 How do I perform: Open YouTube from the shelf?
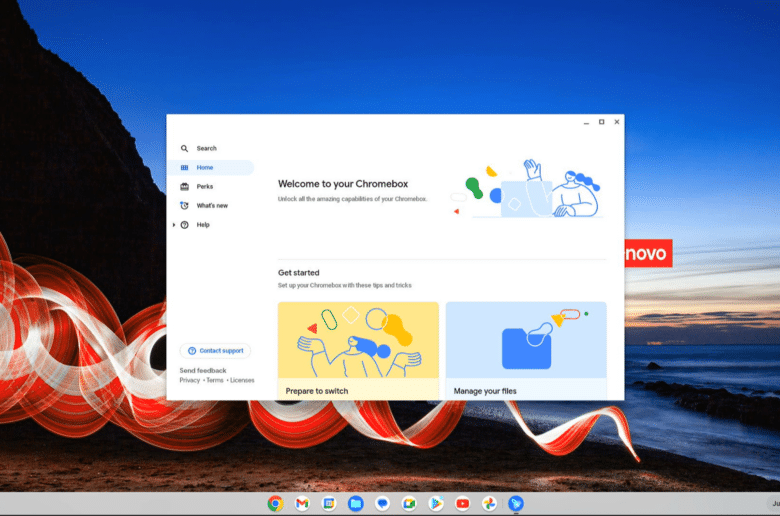(463, 504)
